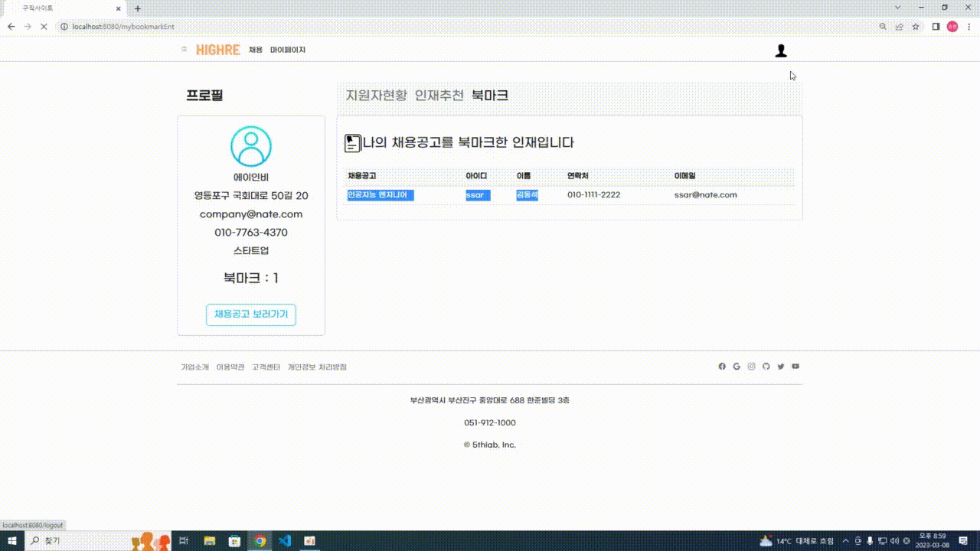Open the Chrome profile avatar
This screenshot has width=980, height=551.
[952, 26]
